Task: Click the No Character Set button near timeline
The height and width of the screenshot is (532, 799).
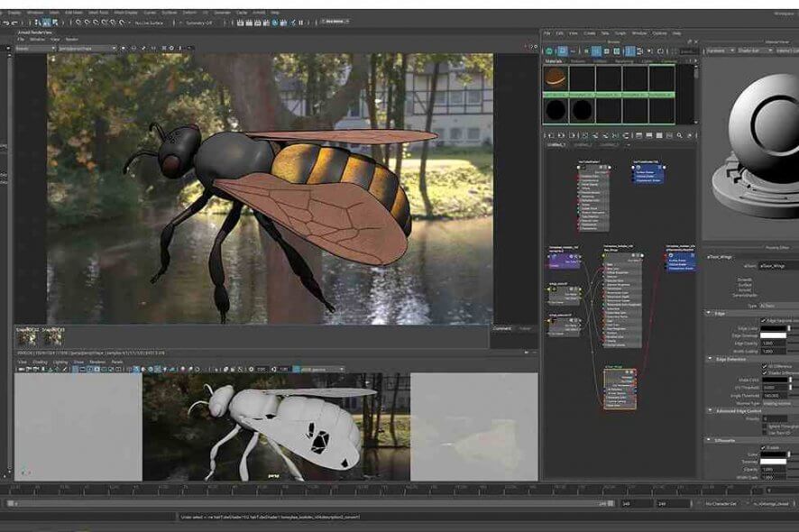Action: (721, 503)
